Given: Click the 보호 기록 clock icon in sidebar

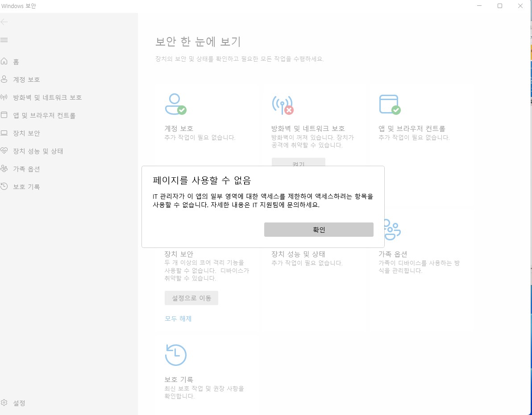Looking at the screenshot, I should coord(4,186).
